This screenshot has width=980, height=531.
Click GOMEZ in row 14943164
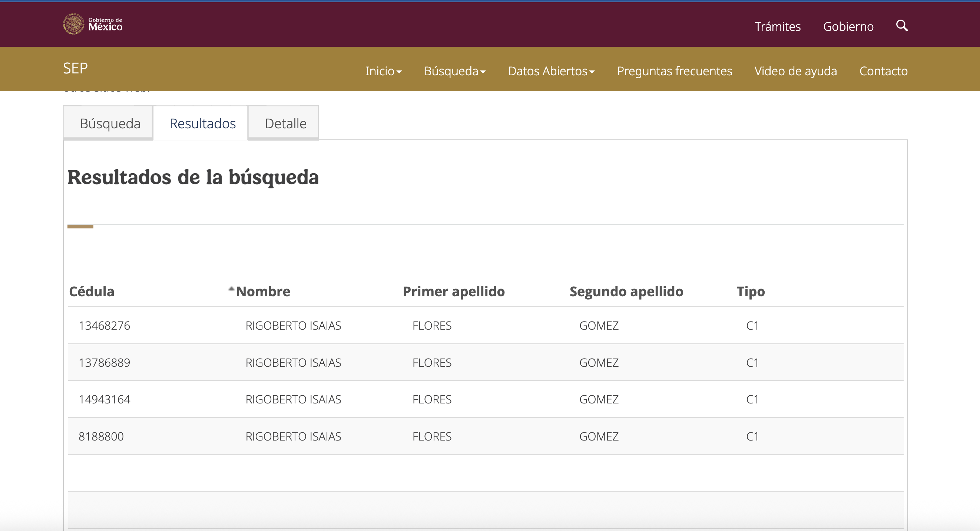pos(599,399)
